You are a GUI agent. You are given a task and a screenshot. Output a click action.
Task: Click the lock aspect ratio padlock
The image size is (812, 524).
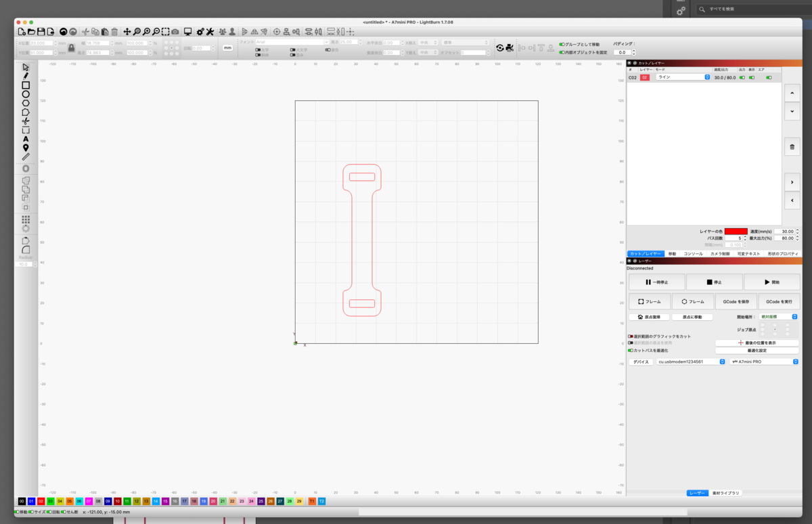coord(70,47)
